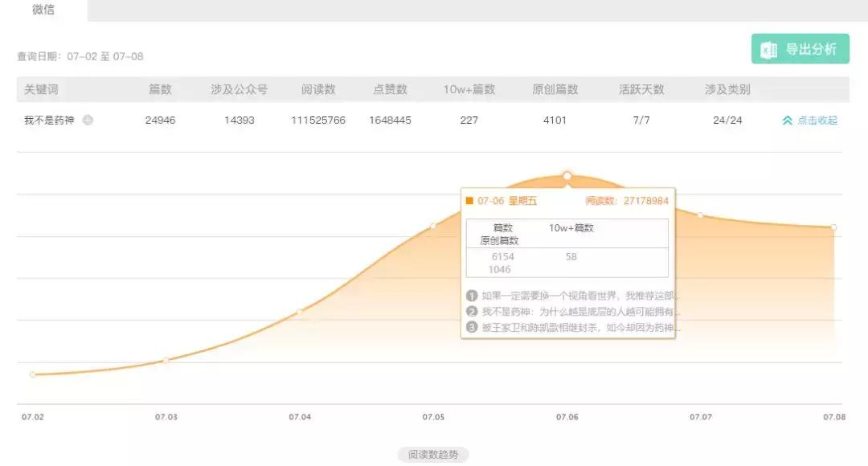The height and width of the screenshot is (466, 868).
Task: Expand the 涉及类别 column showing 24/24
Action: [x=726, y=119]
